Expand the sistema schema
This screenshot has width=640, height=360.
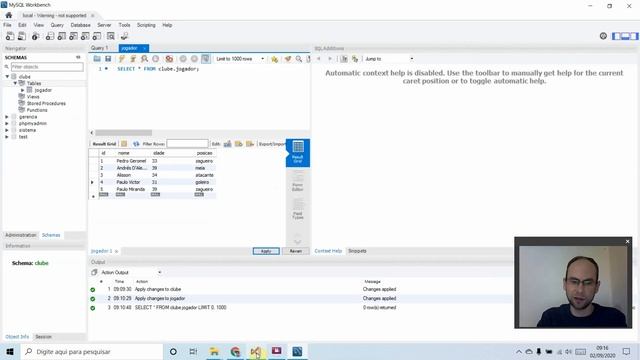[x=7, y=130]
